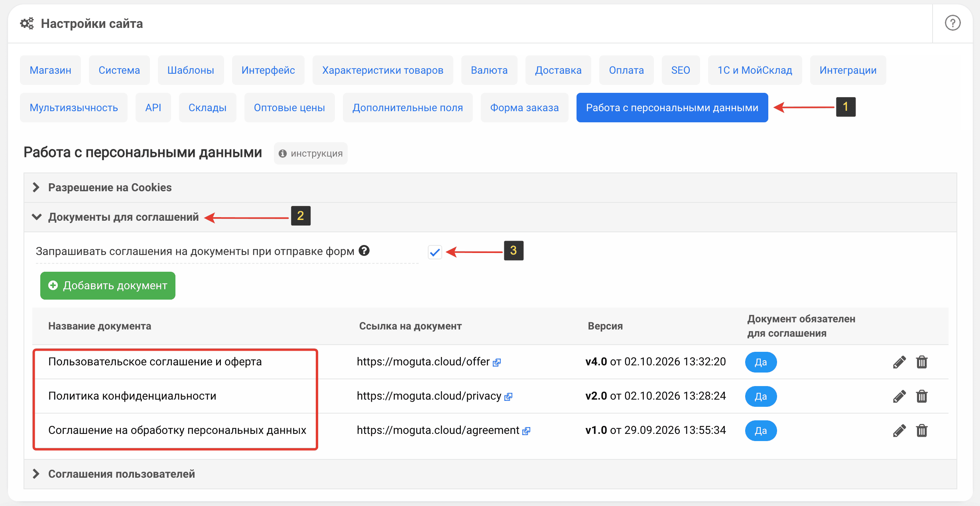
Task: Open external link icon for moguta.cloud/agreement
Action: click(526, 431)
